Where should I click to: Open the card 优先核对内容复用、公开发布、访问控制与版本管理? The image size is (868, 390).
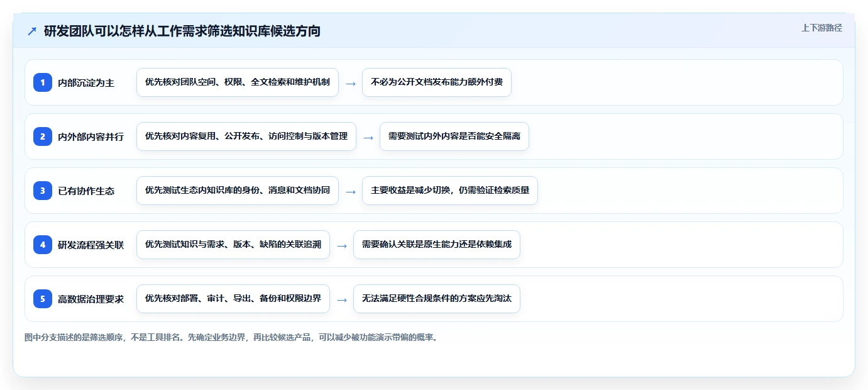[246, 136]
